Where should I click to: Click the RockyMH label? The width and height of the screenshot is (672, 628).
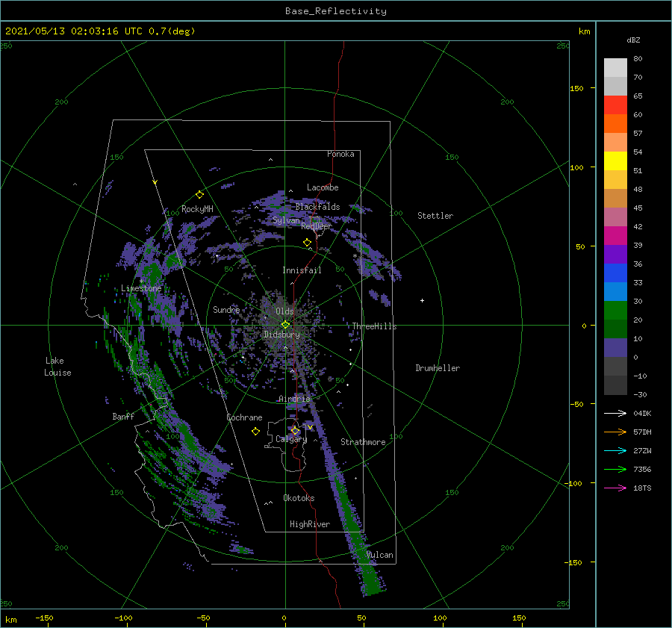(x=197, y=209)
